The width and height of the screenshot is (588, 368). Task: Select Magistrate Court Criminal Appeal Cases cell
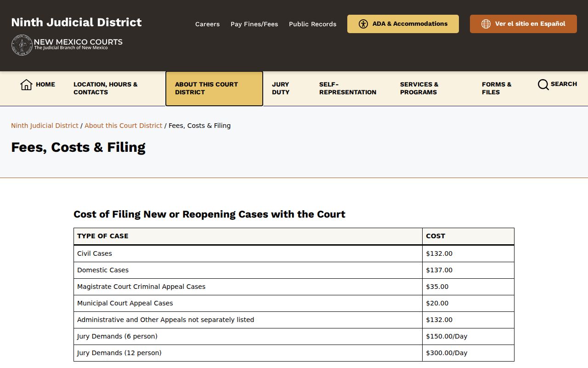pyautogui.click(x=248, y=287)
